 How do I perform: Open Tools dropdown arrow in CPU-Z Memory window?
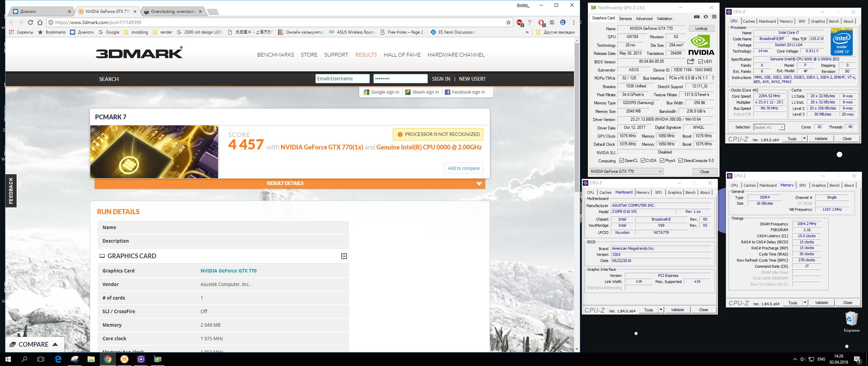pos(805,303)
